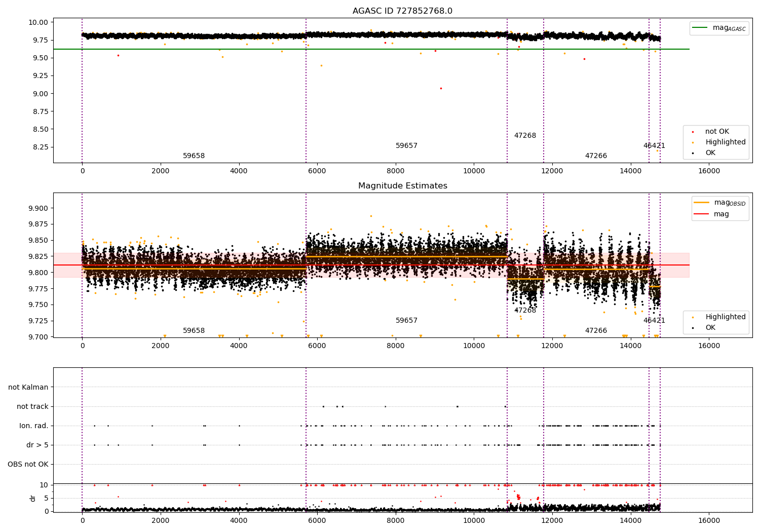Click obsid label "59657" in the top plot
The image size is (760, 532).
pos(406,146)
